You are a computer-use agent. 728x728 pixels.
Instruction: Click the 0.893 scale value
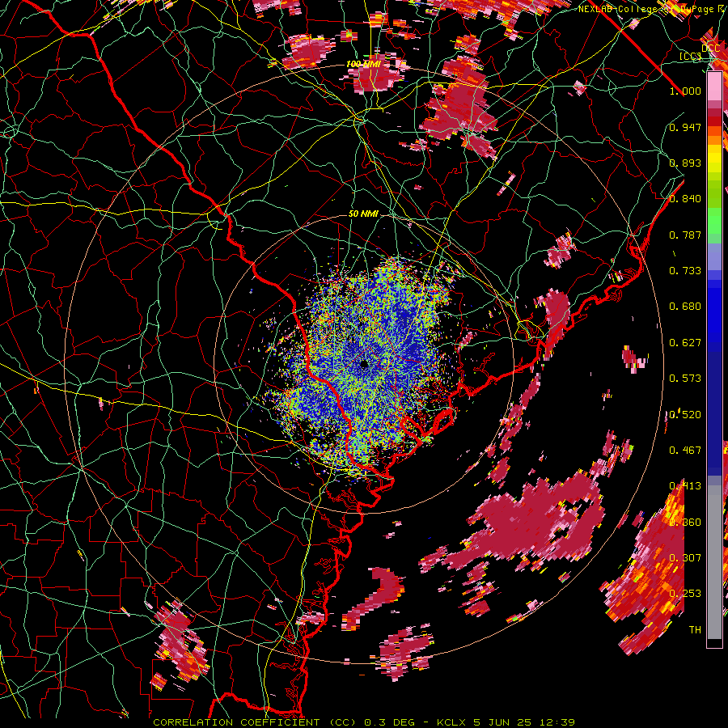[685, 163]
